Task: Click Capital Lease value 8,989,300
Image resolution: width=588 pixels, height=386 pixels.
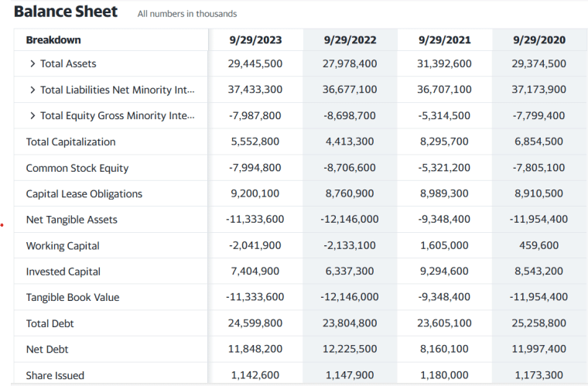Action: (444, 193)
